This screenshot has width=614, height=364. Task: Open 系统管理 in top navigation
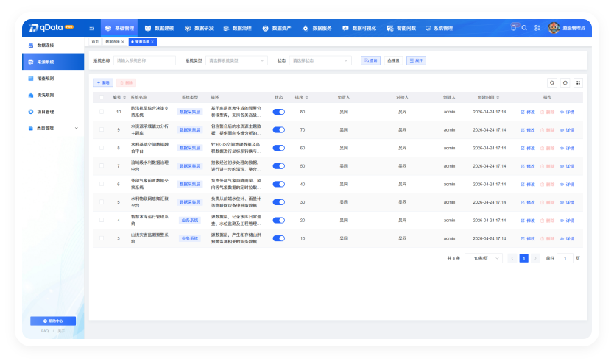tap(439, 28)
